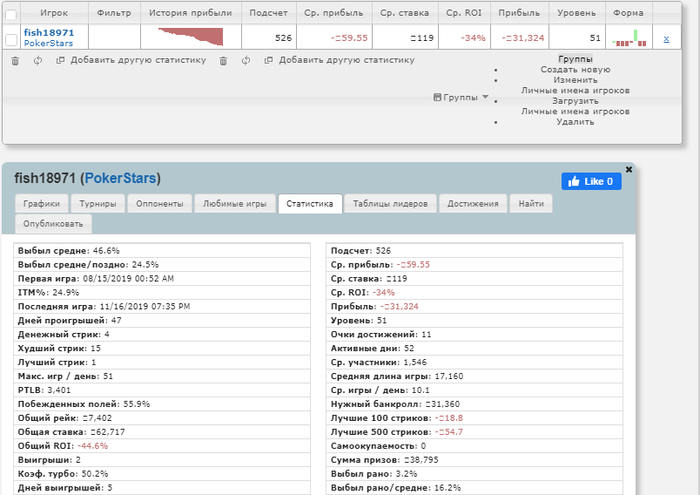Image resolution: width=700 pixels, height=495 pixels.
Task: Sort by the Ср. прибыль column header
Action: (334, 13)
